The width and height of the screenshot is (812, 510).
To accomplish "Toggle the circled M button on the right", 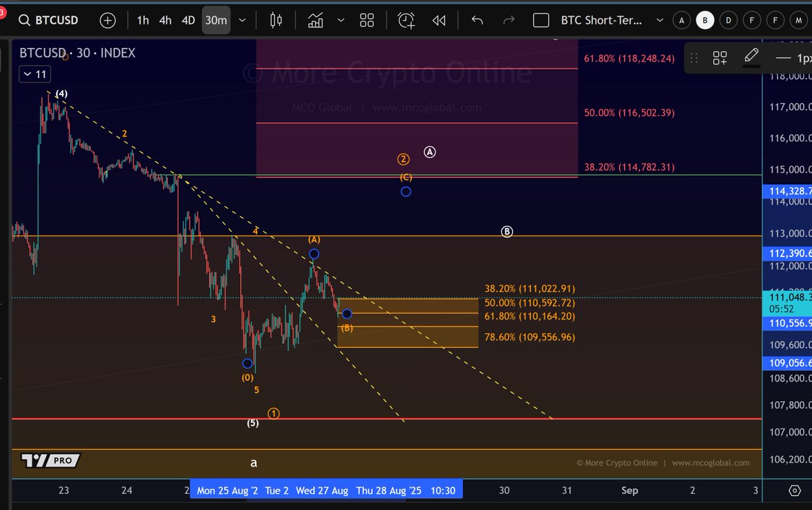I will tap(799, 20).
